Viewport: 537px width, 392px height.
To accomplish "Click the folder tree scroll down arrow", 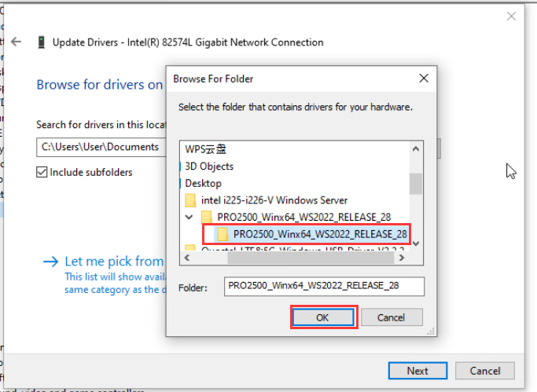I will click(416, 244).
